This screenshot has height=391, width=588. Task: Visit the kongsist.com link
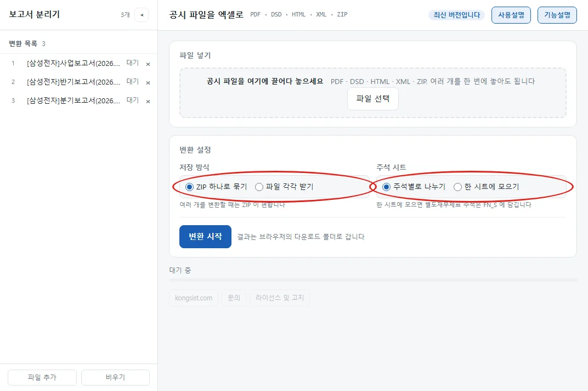pyautogui.click(x=194, y=298)
